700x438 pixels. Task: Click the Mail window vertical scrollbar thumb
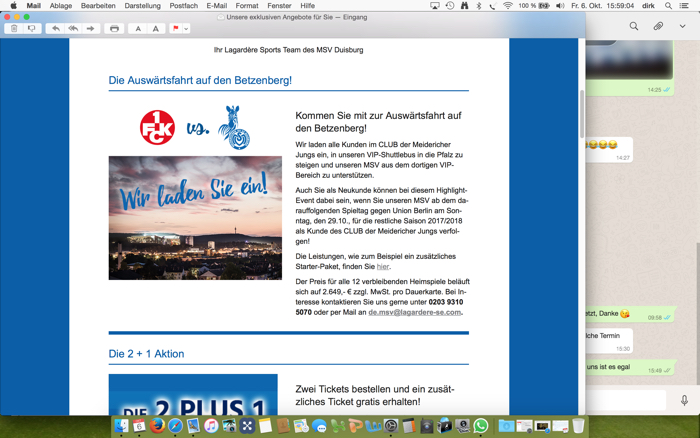coord(582,114)
